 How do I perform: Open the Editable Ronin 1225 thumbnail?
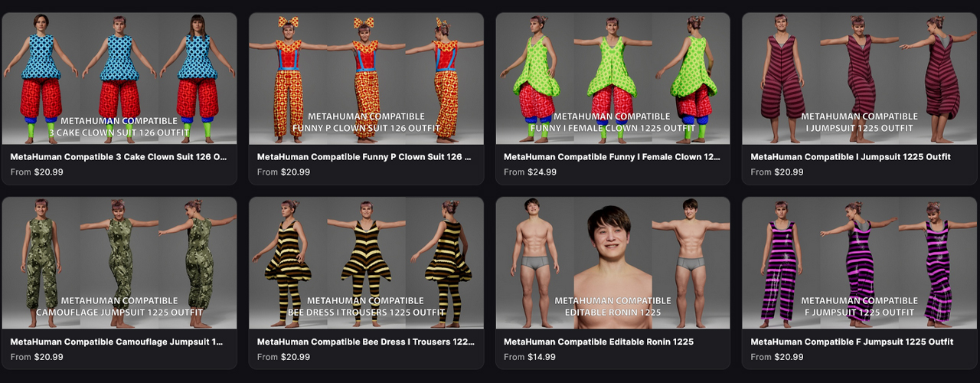612,264
